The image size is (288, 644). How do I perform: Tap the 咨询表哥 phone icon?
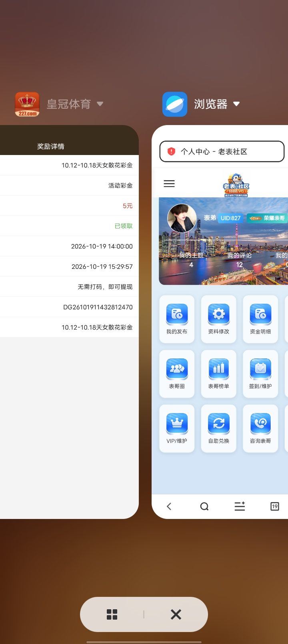[x=260, y=424]
